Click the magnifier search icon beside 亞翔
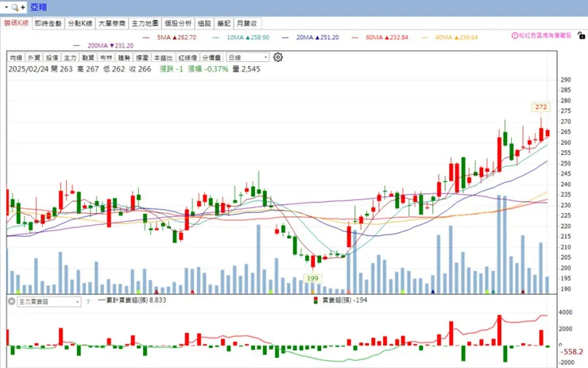The height and width of the screenshot is (368, 588). point(15,7)
